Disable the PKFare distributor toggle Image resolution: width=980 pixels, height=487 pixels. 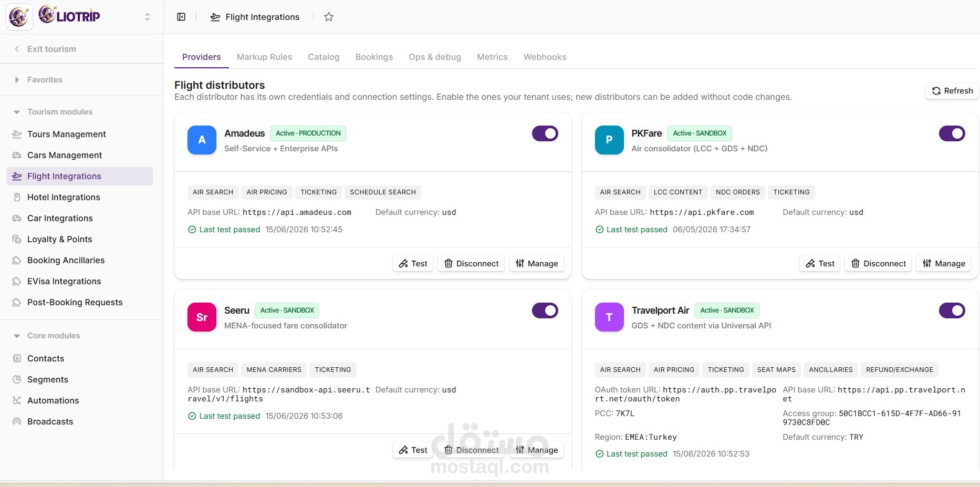[x=952, y=133]
